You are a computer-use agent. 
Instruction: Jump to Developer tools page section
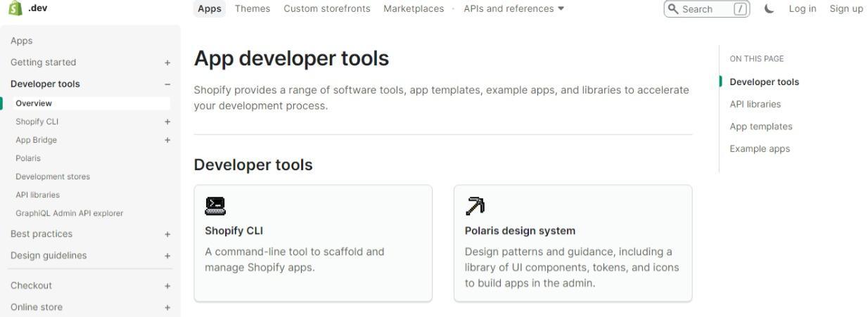[765, 82]
